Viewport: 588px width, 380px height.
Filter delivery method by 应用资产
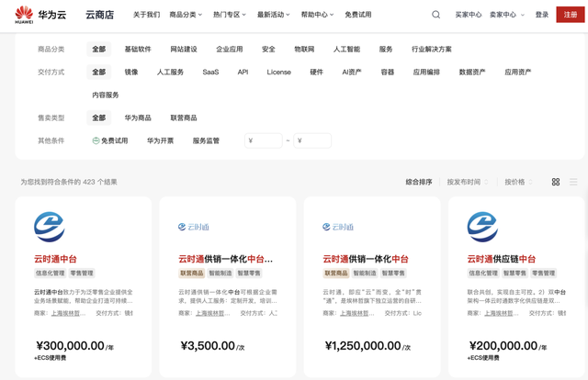(518, 72)
